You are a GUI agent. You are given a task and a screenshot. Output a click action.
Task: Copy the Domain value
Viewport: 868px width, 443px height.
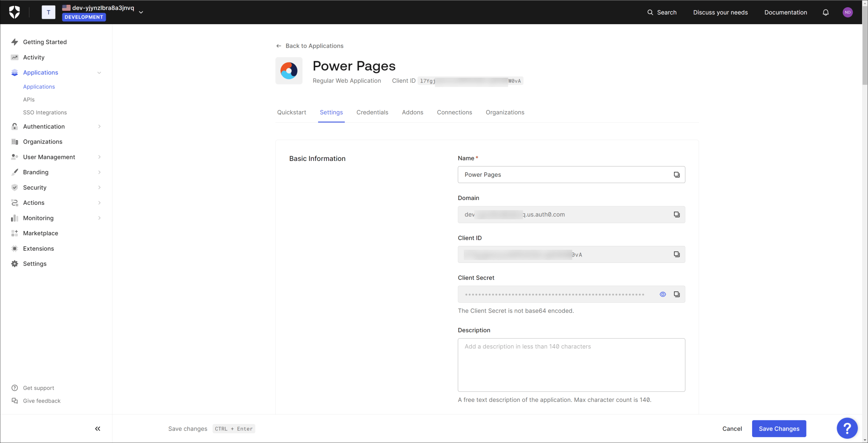(x=676, y=214)
